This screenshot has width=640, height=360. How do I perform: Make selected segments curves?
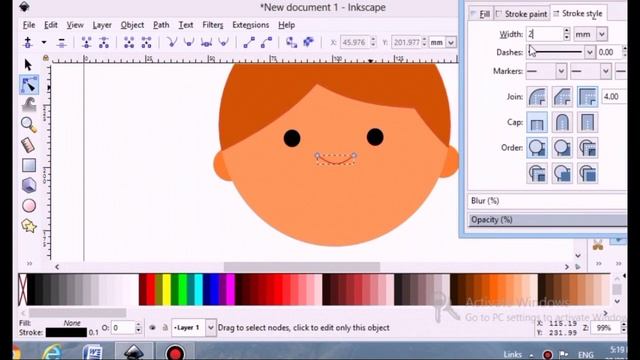tap(266, 42)
